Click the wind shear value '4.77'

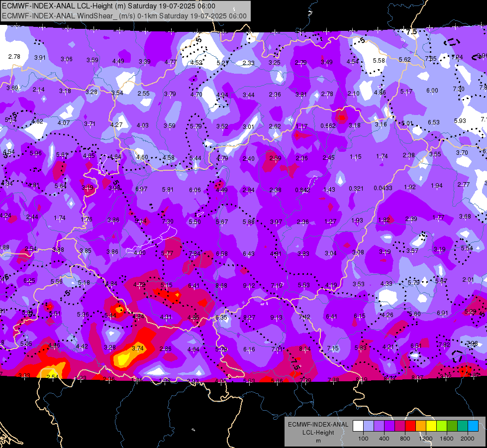171,62
